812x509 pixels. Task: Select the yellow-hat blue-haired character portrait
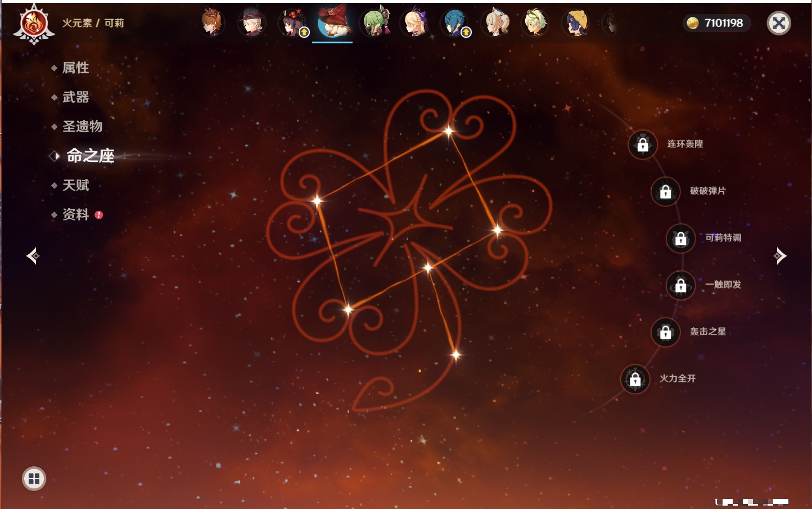click(576, 22)
